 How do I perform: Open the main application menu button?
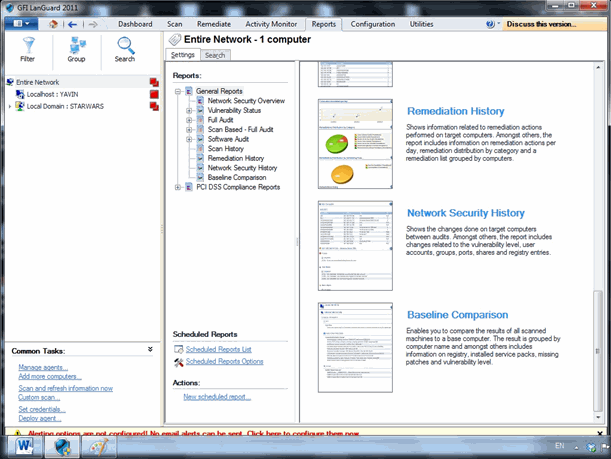tap(21, 24)
